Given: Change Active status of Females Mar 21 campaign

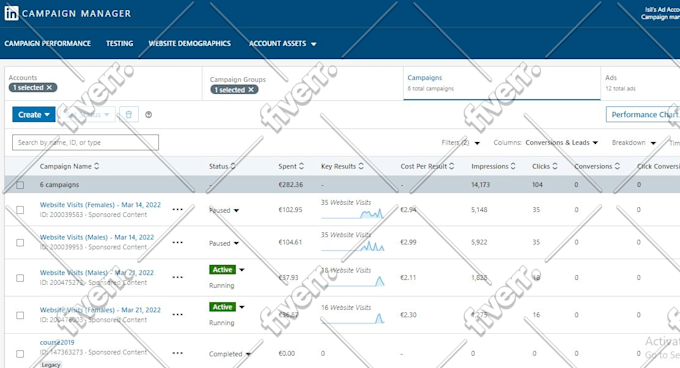Looking at the screenshot, I should coord(227,307).
